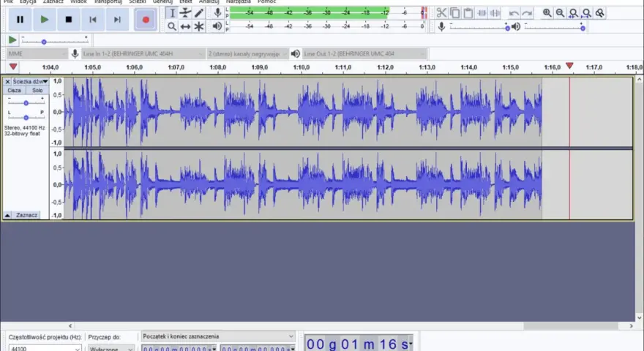
Task: Click the horizontal scrollbar left arrow
Action: tap(70, 325)
